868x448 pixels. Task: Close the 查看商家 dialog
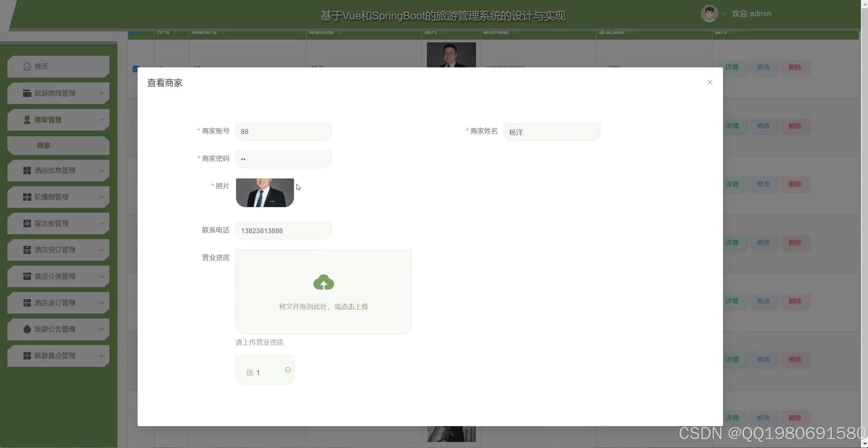pos(710,82)
